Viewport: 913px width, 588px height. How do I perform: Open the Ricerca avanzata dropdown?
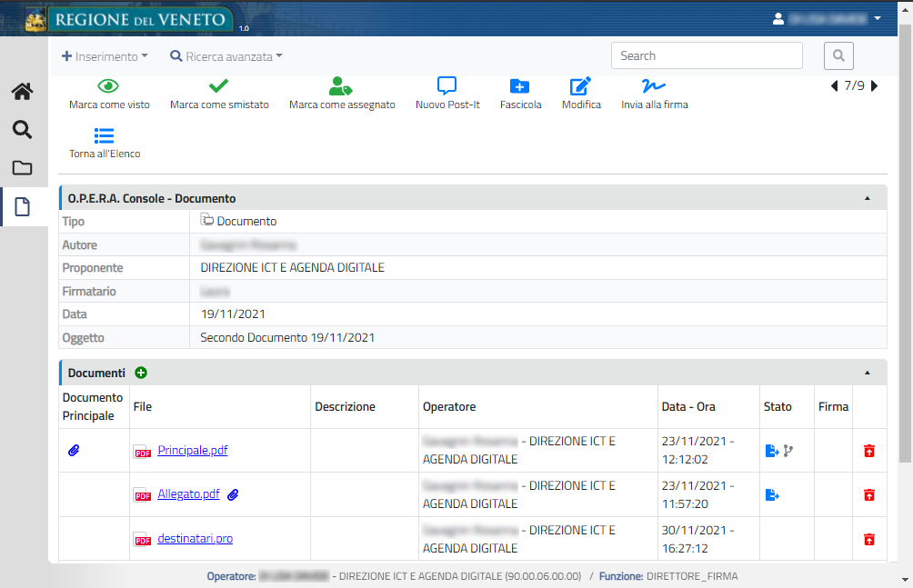pos(226,56)
